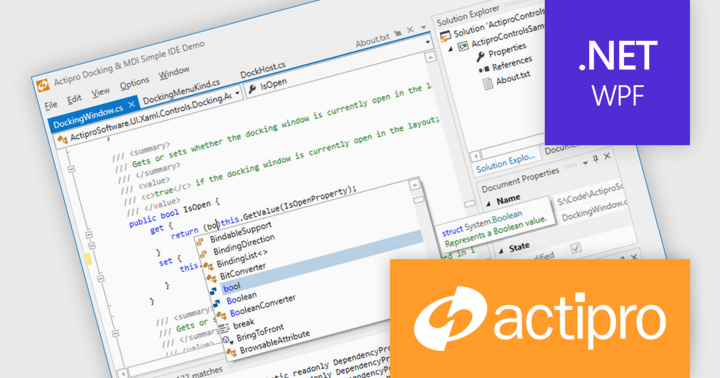Viewport: 720px width, 378px height.
Task: Click the BooleanConverter class icon
Action: [x=221, y=315]
